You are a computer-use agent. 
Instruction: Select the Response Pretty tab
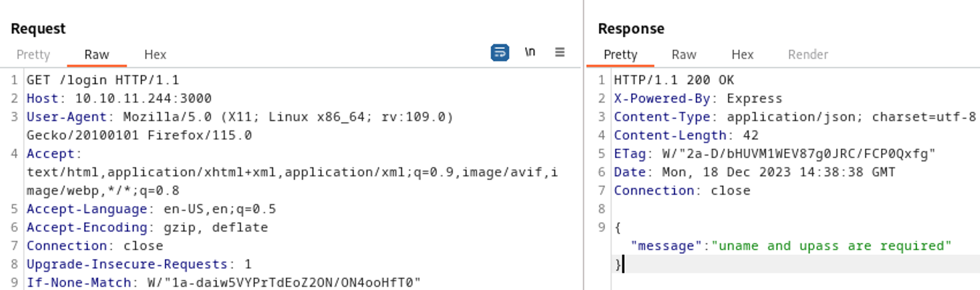620,54
